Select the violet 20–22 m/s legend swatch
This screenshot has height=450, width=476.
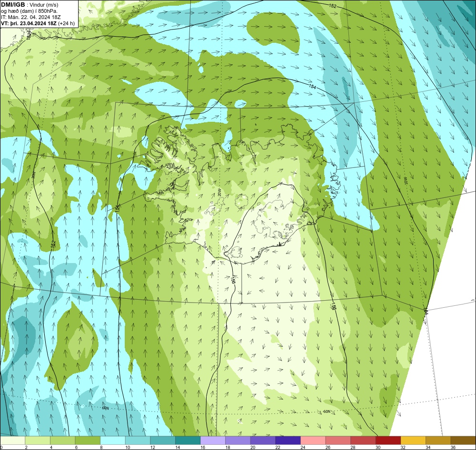263,440
